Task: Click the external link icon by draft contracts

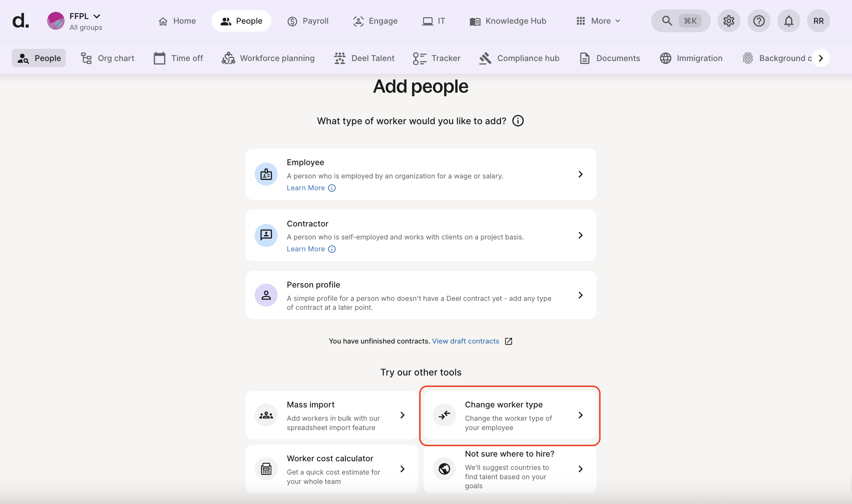Action: click(508, 341)
